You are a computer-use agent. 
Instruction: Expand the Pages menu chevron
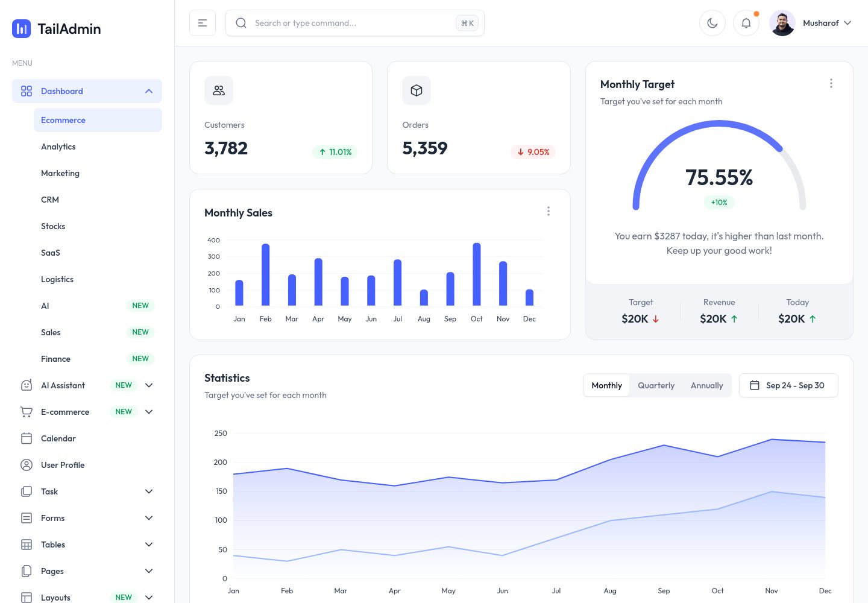point(149,571)
